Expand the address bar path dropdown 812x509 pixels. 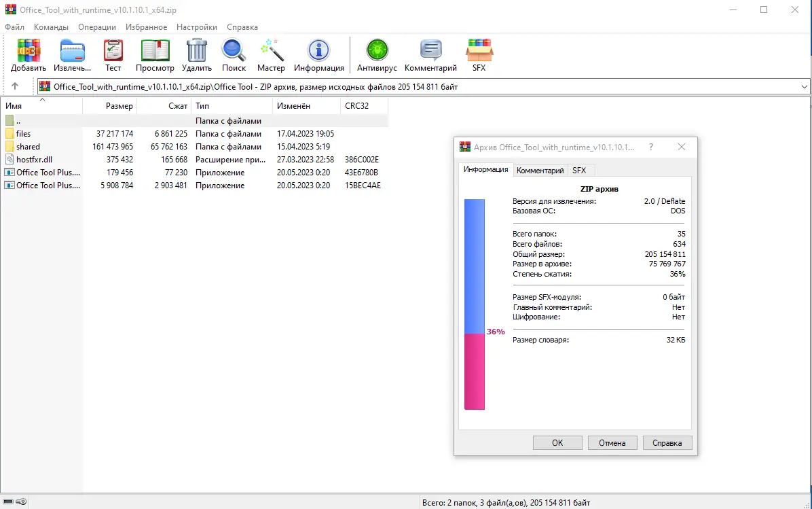tap(805, 86)
